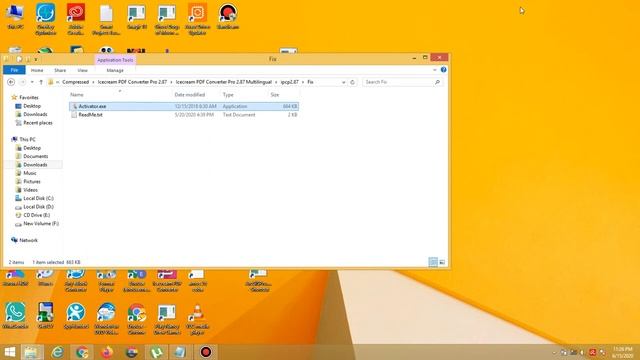Open the address bar history dropdown
The image size is (640, 360).
click(x=343, y=82)
